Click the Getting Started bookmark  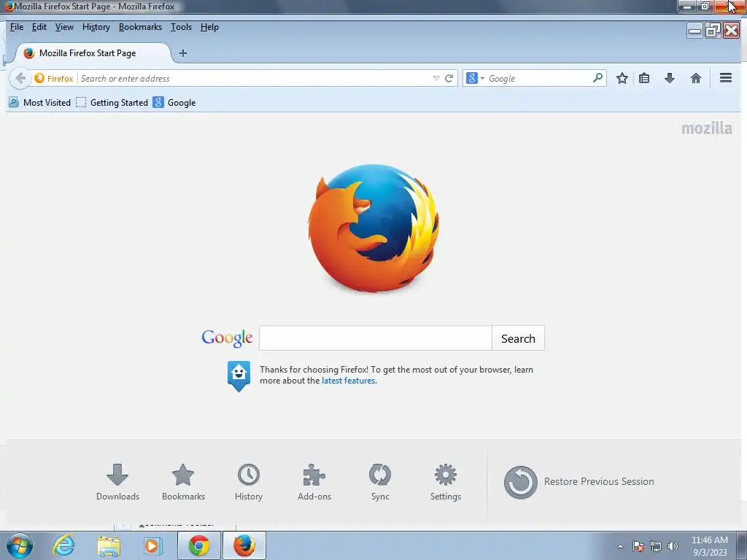click(x=112, y=102)
